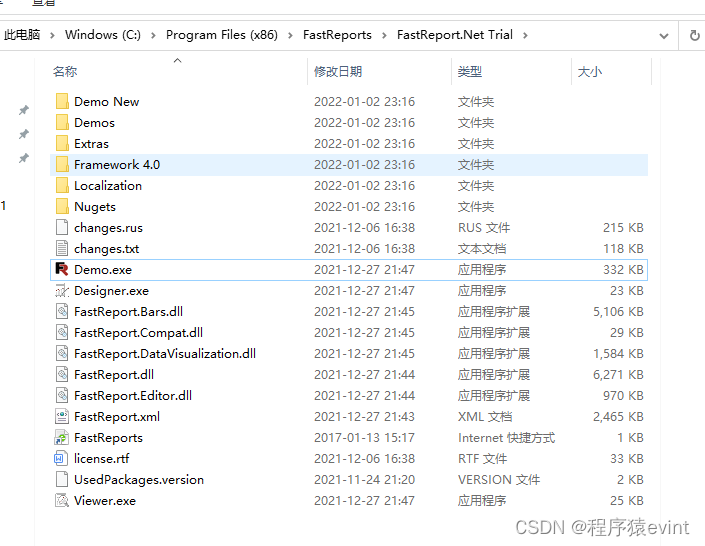
Task: Navigate to Windows (C:) breadcrumb
Action: pyautogui.click(x=103, y=35)
